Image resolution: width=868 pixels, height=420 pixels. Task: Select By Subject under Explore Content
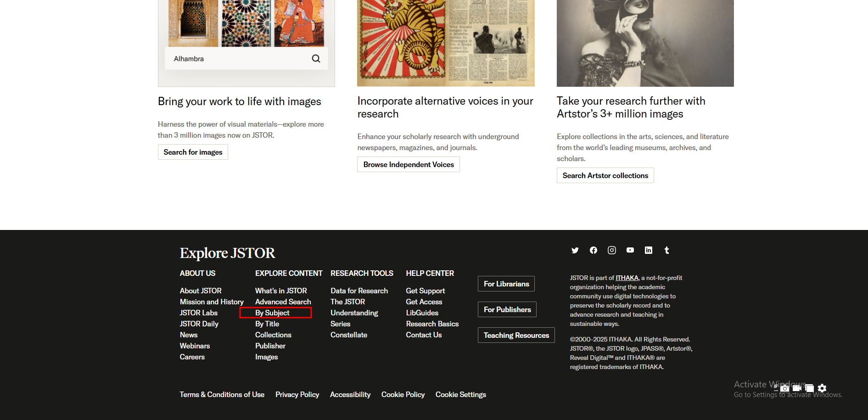tap(272, 313)
